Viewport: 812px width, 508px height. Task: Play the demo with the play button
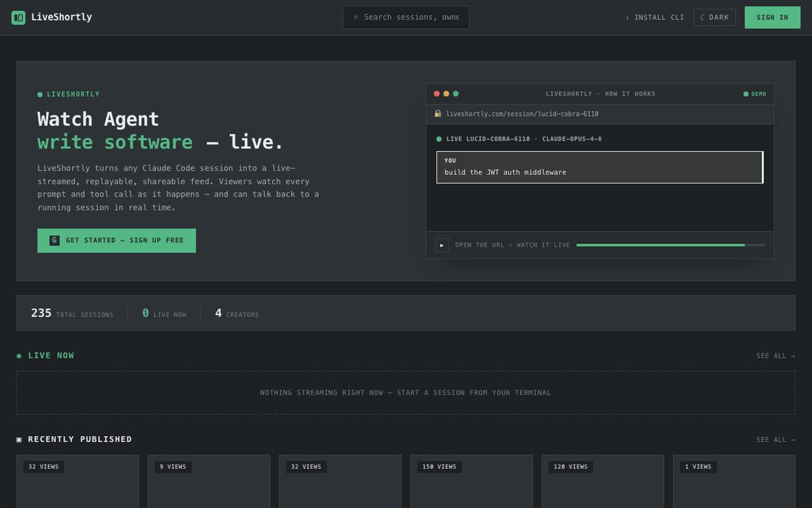[442, 245]
